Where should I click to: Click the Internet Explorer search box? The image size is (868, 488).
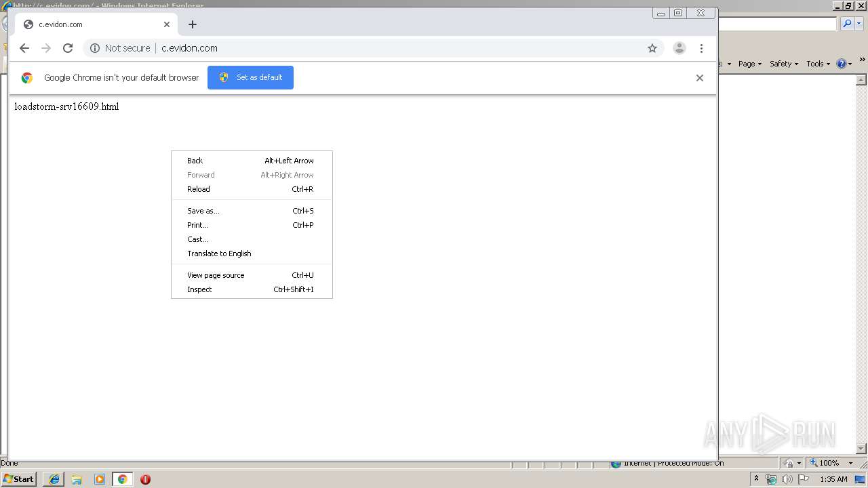778,24
